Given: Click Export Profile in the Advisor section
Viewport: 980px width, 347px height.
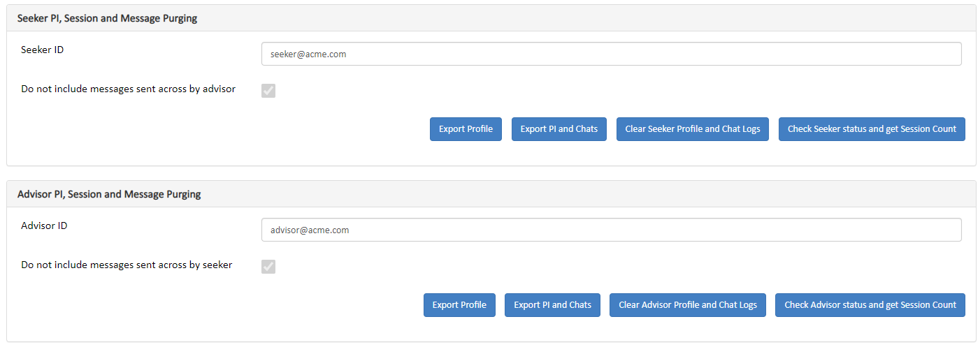Looking at the screenshot, I should pos(459,305).
